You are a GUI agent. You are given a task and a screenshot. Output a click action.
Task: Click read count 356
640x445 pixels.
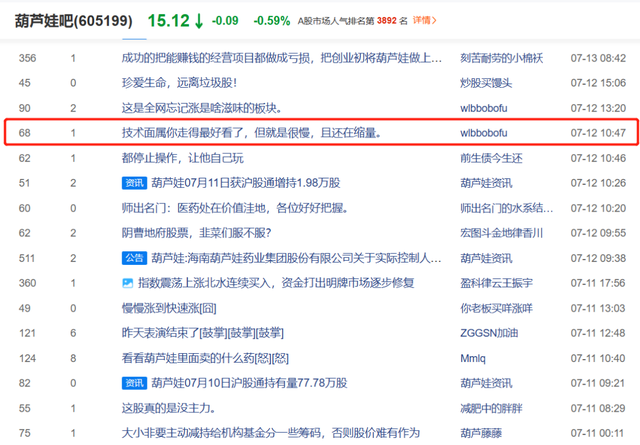pos(27,58)
